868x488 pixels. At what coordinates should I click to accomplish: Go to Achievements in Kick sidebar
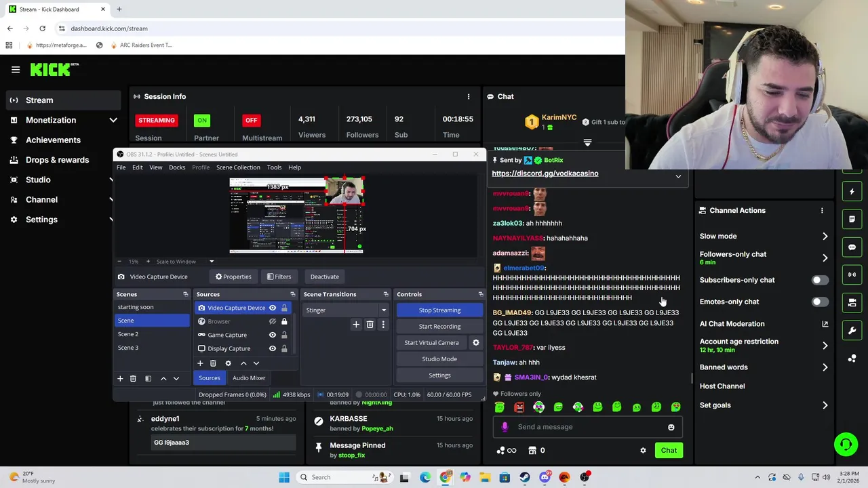click(53, 140)
